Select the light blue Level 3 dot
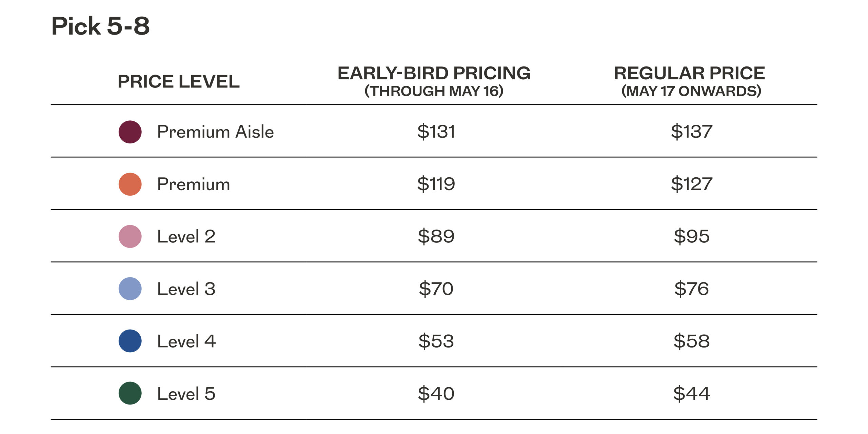 coord(130,289)
